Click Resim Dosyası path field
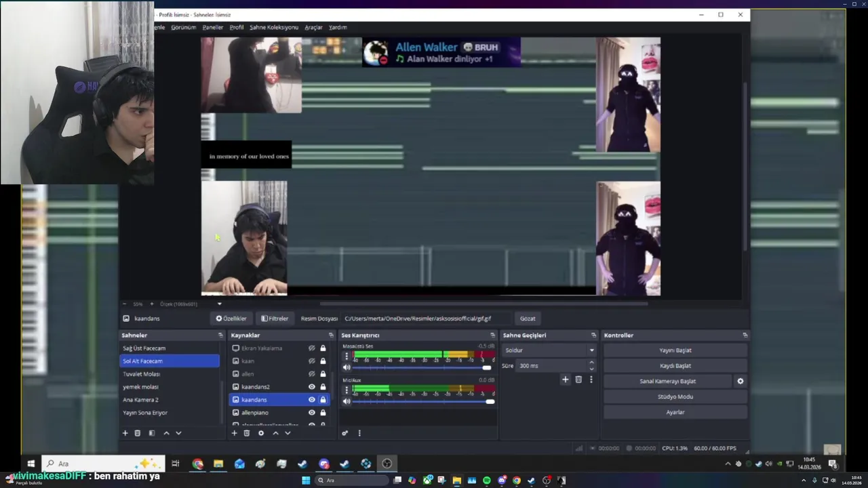 pyautogui.click(x=427, y=319)
